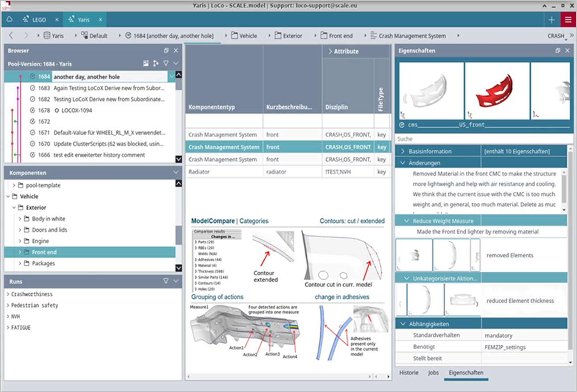Undock the Browser panel
This screenshot has width=577, height=392.
tap(166, 51)
